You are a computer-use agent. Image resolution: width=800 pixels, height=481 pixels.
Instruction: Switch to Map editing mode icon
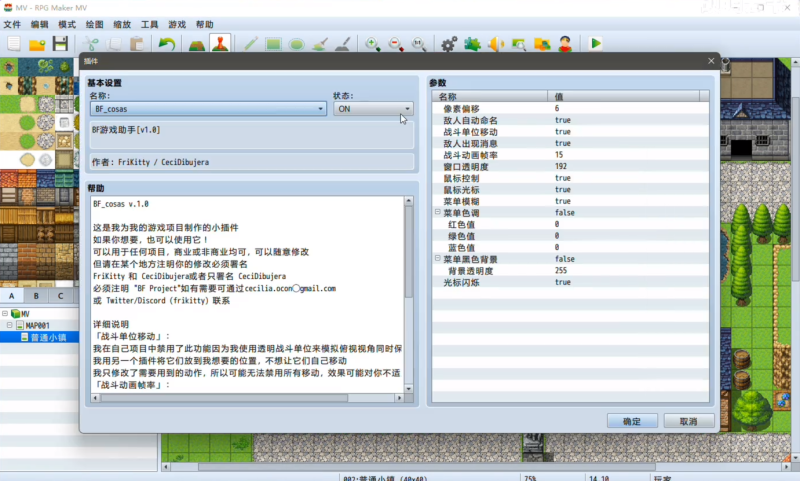pos(197,44)
